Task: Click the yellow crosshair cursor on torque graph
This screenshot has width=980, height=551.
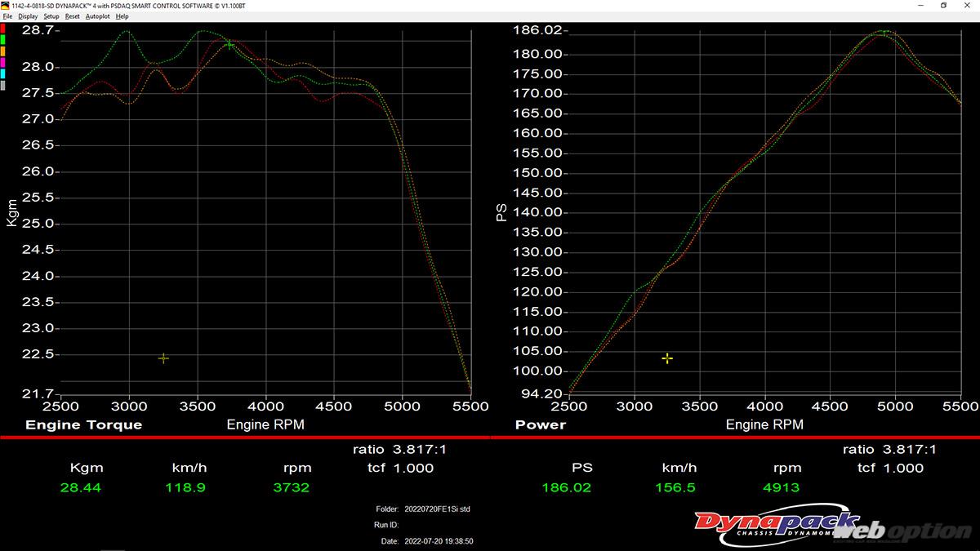Action: coord(163,358)
